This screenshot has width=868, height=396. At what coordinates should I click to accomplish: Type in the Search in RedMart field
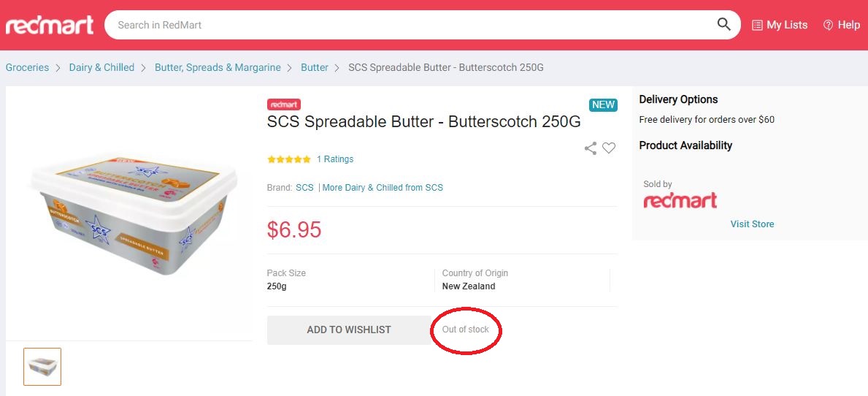click(x=409, y=25)
